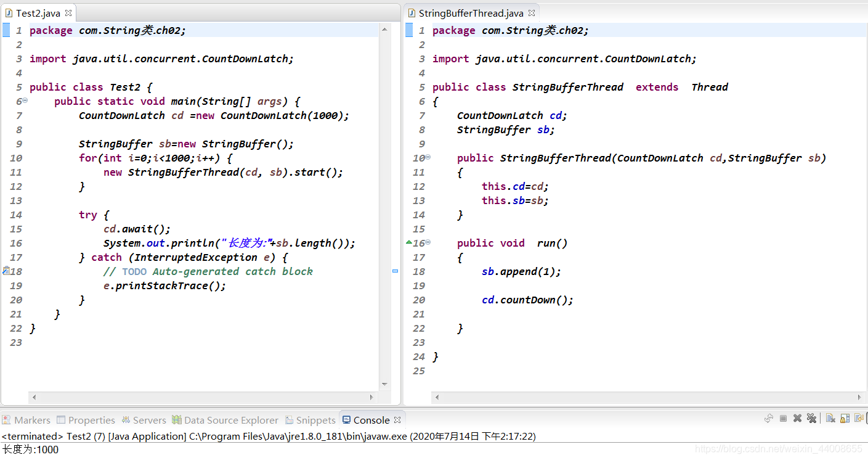Screen dimensions: 868x460
Task: Switch to the StringBufferThread.java tab
Action: [x=471, y=13]
